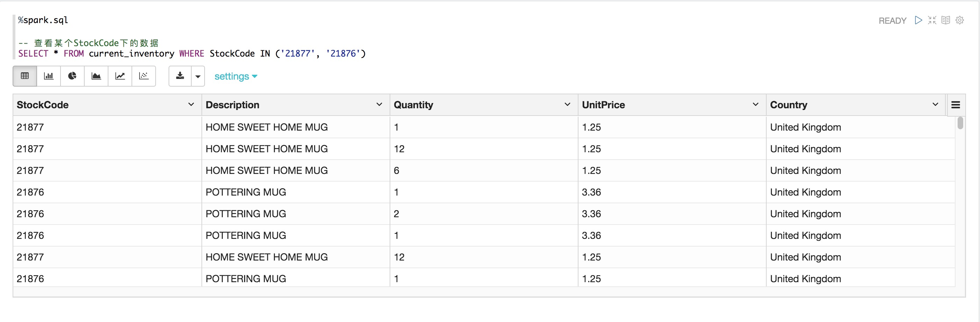Select first UnitPrice 3.36 cell
This screenshot has width=980, height=322.
672,192
